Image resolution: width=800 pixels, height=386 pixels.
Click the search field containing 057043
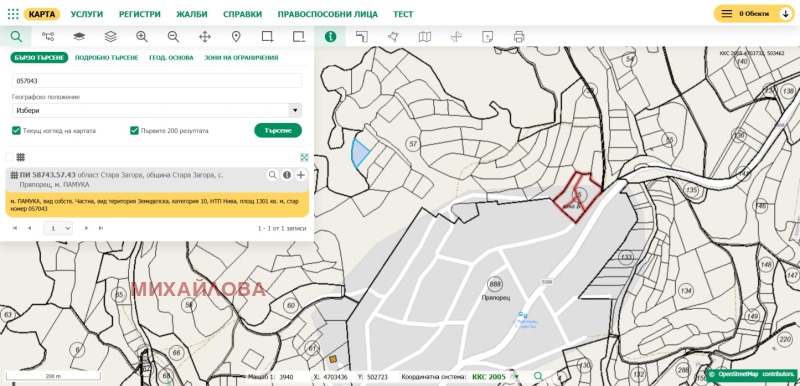[157, 81]
